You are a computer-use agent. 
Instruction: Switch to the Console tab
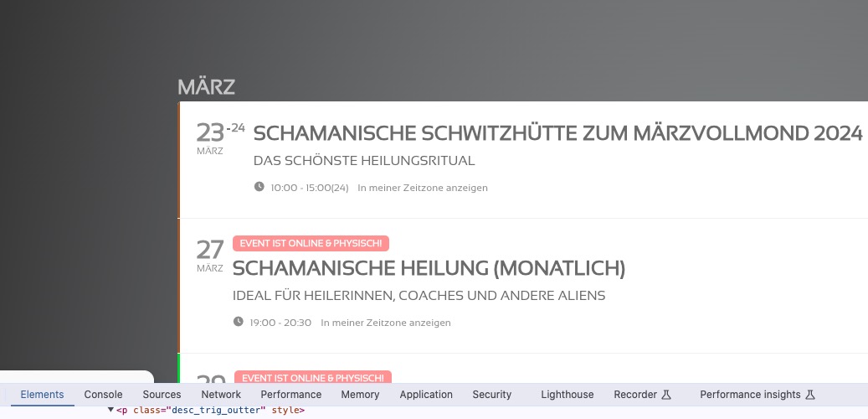103,395
